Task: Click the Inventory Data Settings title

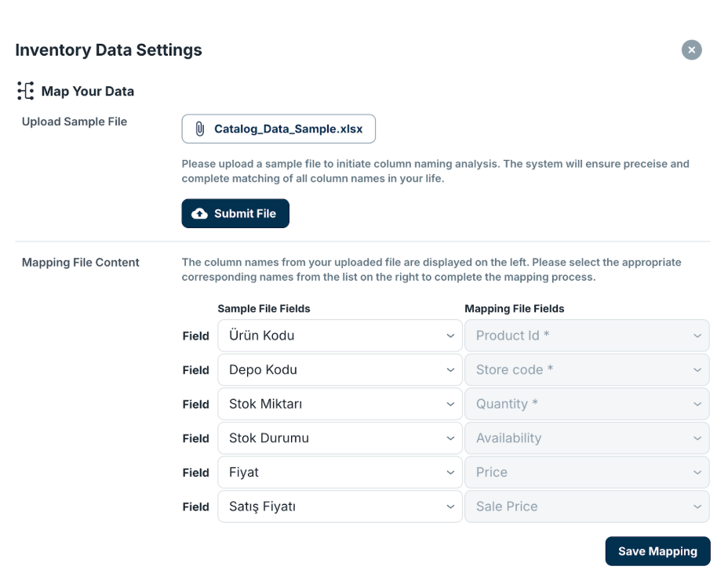Action: [x=108, y=50]
